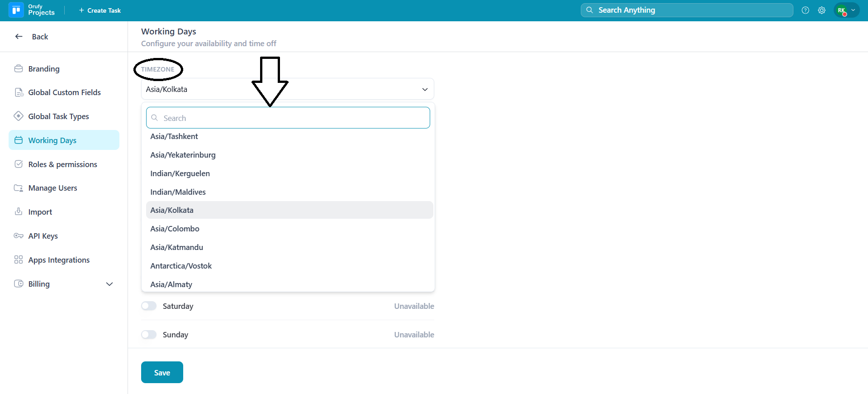Click the API Keys key icon
The image size is (868, 394).
pyautogui.click(x=19, y=236)
